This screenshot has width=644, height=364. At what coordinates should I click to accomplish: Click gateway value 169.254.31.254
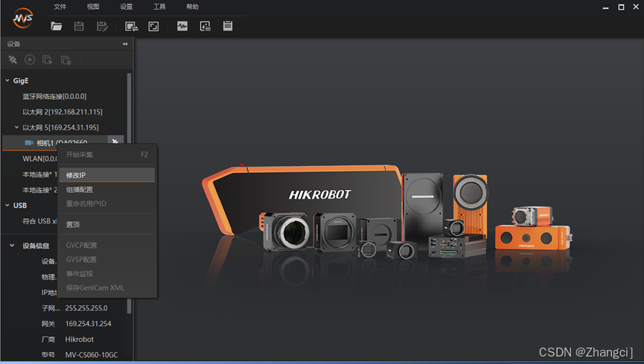tap(88, 323)
